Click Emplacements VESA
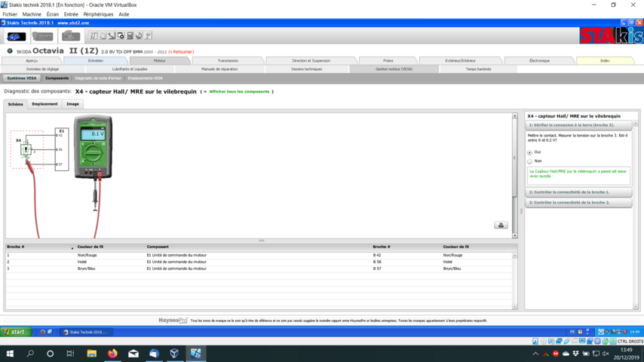The image size is (644, 362). 146,78
